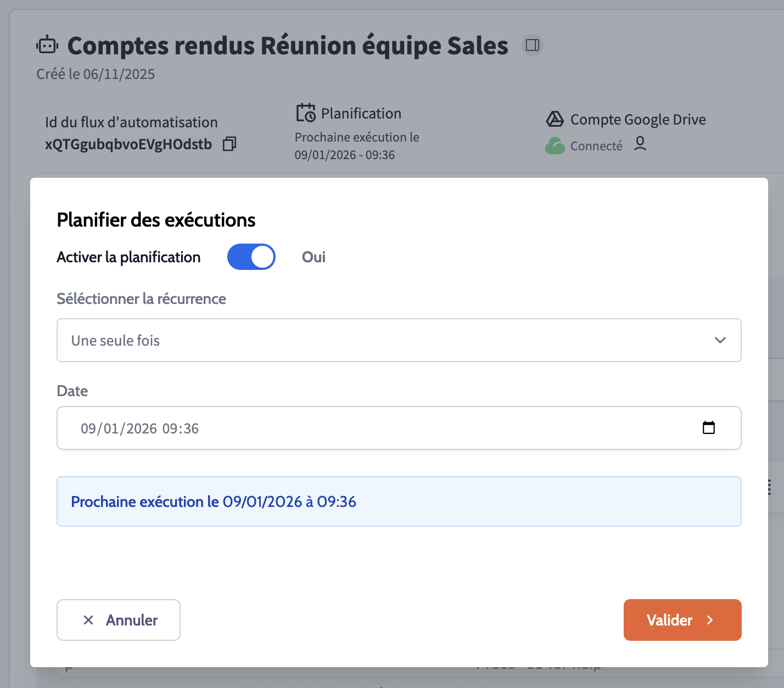Open the calendar picker in Date field
Image resolution: width=784 pixels, height=688 pixels.
coord(708,428)
